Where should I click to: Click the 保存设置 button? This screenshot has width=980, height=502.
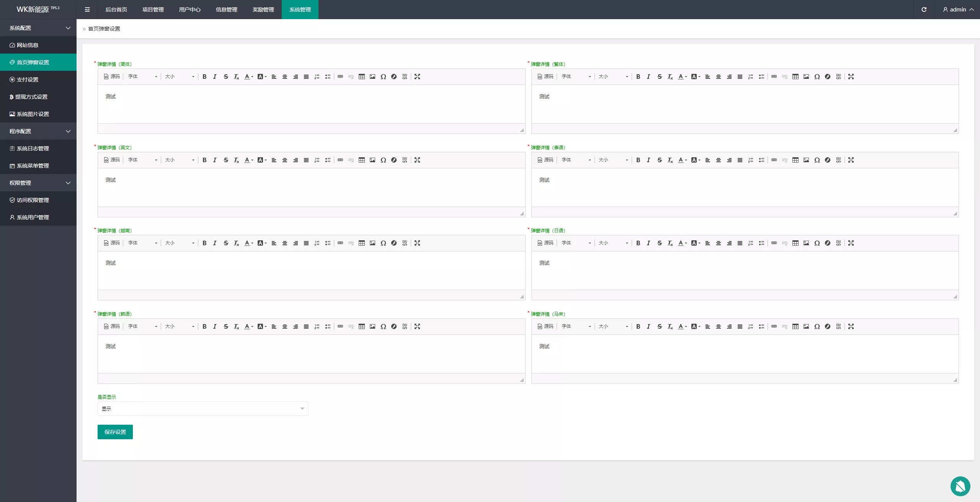point(115,432)
